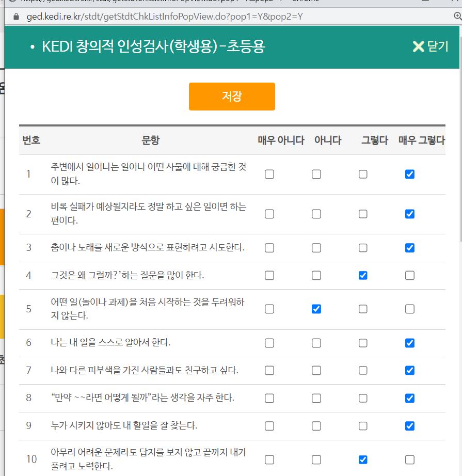Image resolution: width=462 pixels, height=476 pixels.
Task: Check 아니다 for question 3
Action: (x=316, y=248)
